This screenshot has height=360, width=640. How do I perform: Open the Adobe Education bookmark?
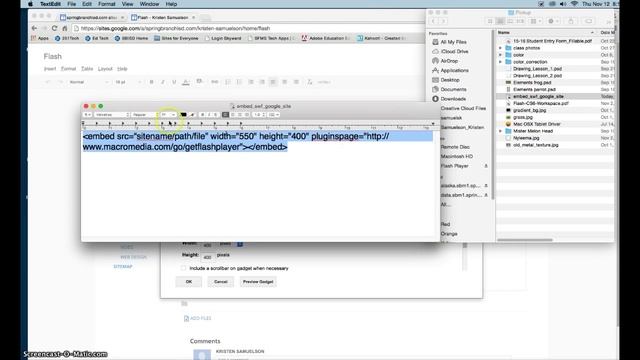pyautogui.click(x=326, y=38)
